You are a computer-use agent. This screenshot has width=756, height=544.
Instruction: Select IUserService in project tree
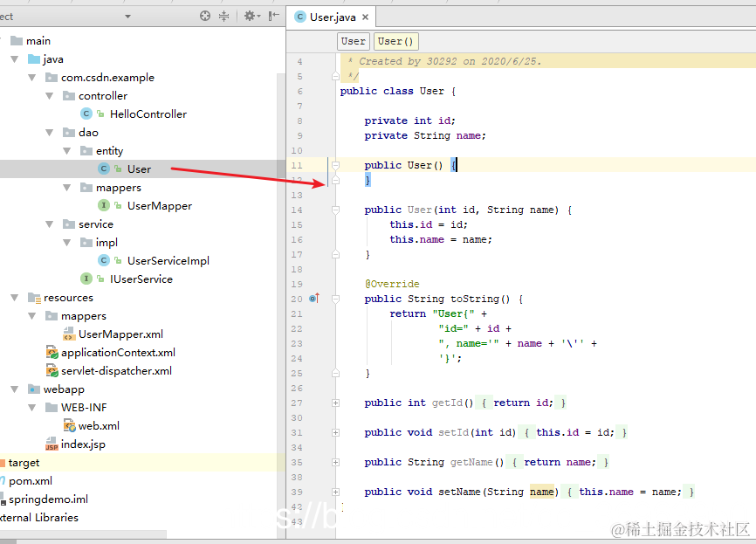141,279
